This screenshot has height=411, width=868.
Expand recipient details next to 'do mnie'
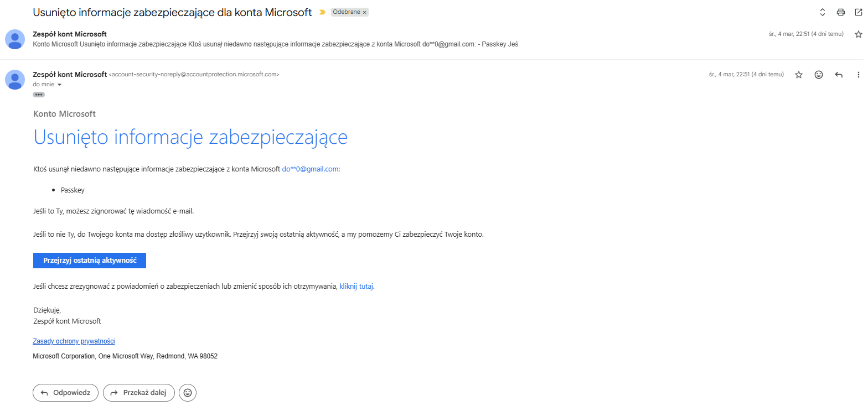[x=59, y=85]
